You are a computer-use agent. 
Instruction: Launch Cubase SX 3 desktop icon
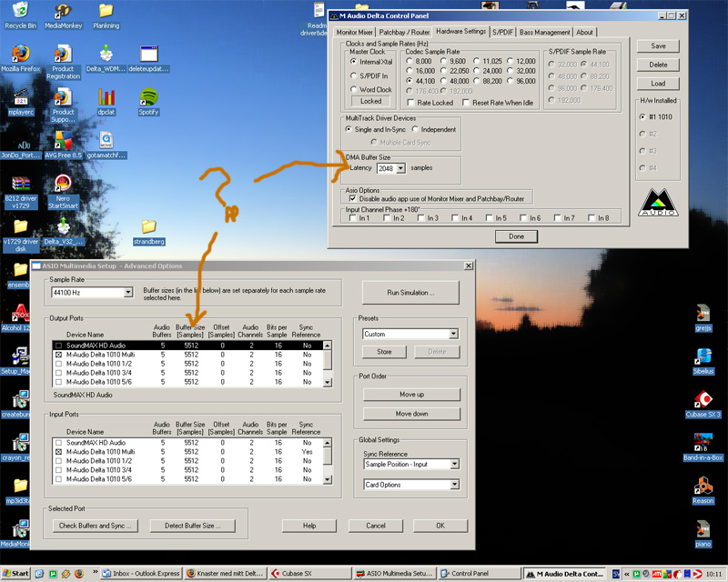703,404
